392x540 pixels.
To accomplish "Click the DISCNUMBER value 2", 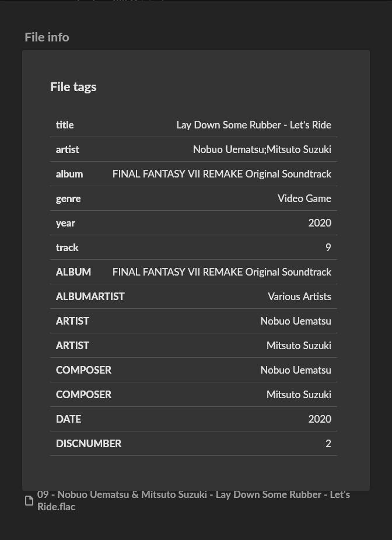I will coord(328,444).
